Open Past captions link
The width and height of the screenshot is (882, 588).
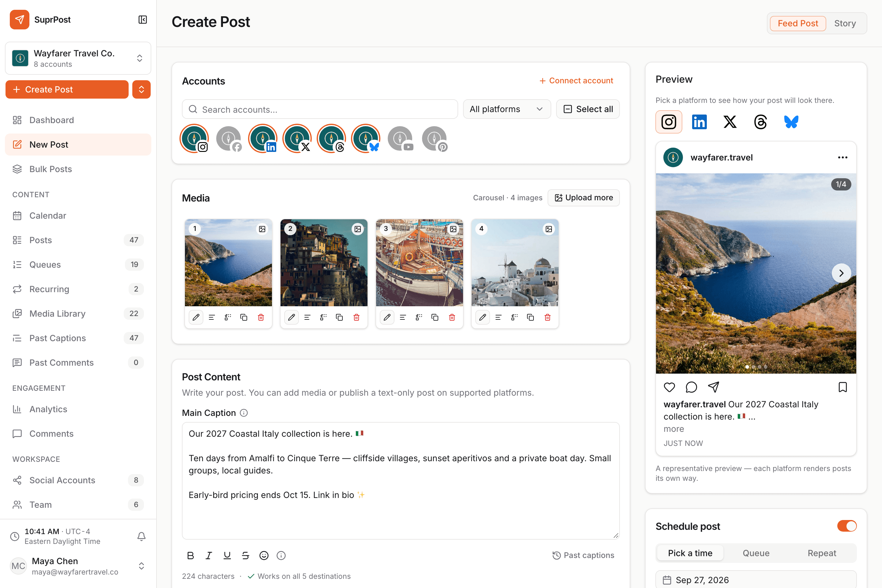pos(583,555)
